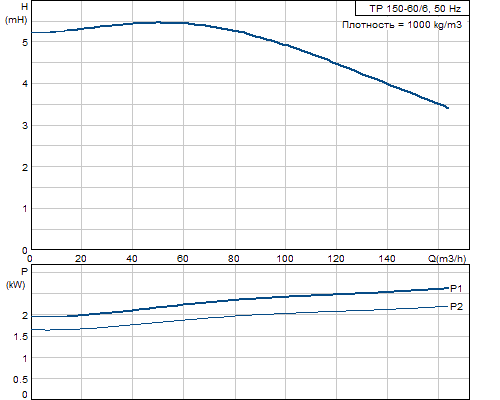Click the right end of the head curve
The width and height of the screenshot is (500, 400).
(x=448, y=108)
